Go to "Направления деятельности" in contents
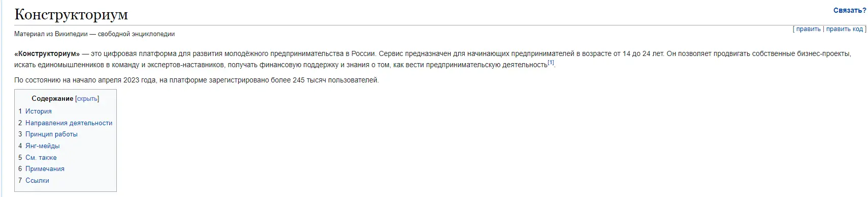 coord(69,123)
